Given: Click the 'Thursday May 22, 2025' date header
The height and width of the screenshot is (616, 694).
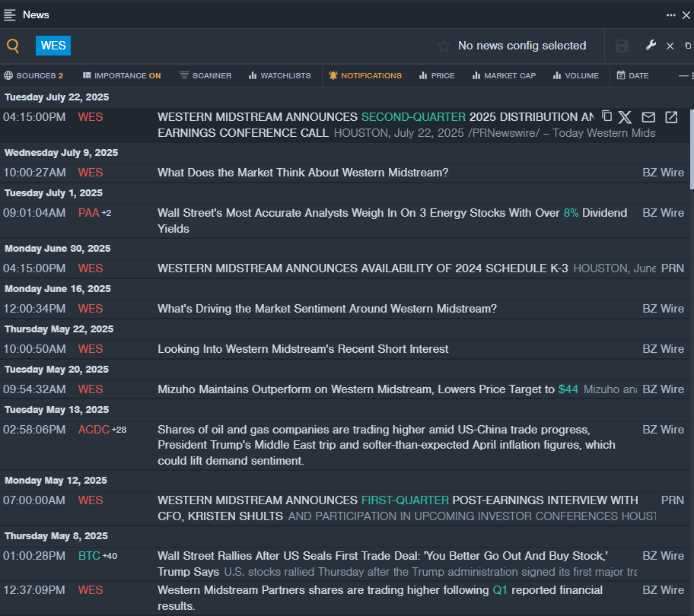Looking at the screenshot, I should 59,329.
